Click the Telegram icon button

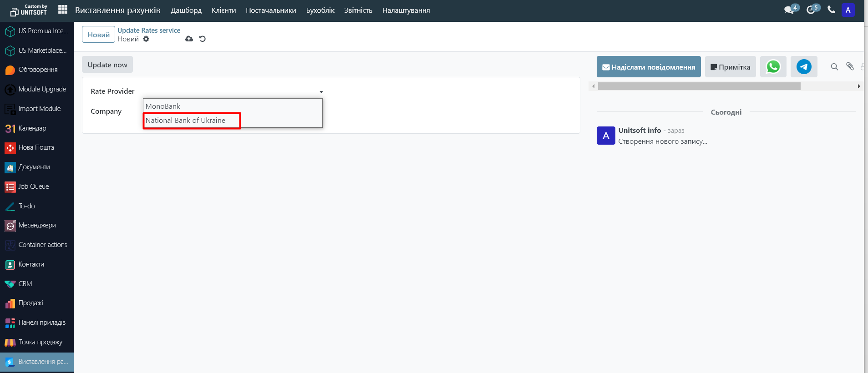tap(803, 67)
